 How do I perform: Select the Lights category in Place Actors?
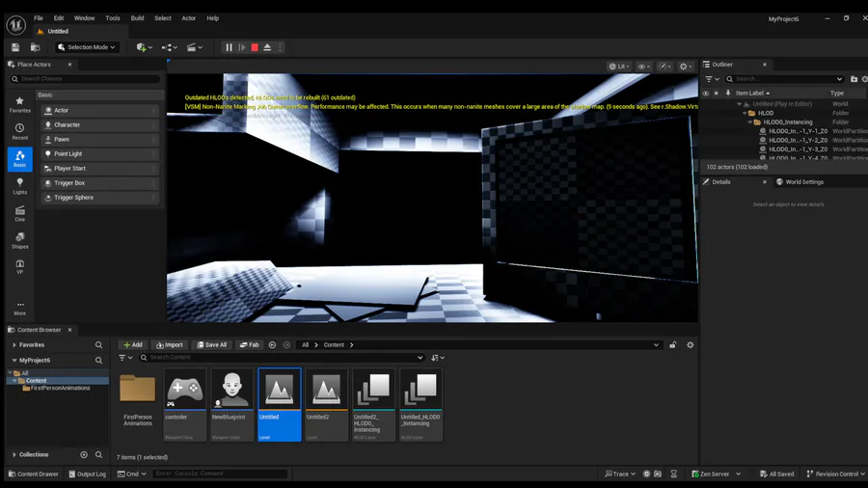point(19,186)
